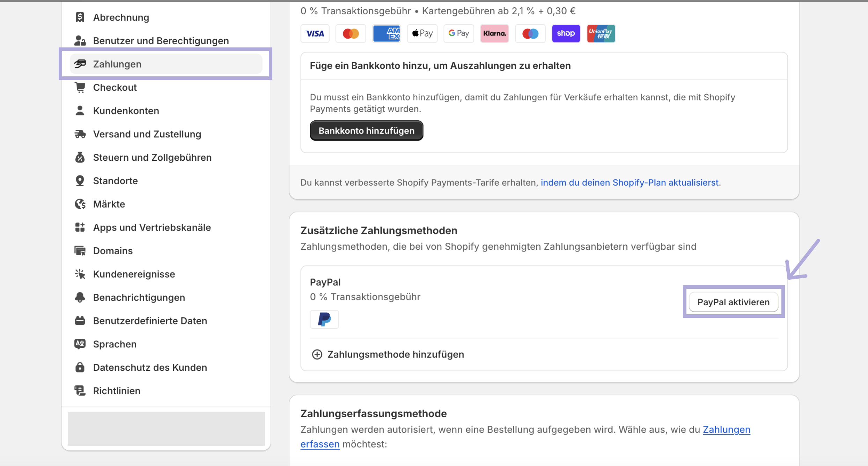This screenshot has height=466, width=868.
Task: Go to Datenschutz des Kunden
Action: pos(166,367)
